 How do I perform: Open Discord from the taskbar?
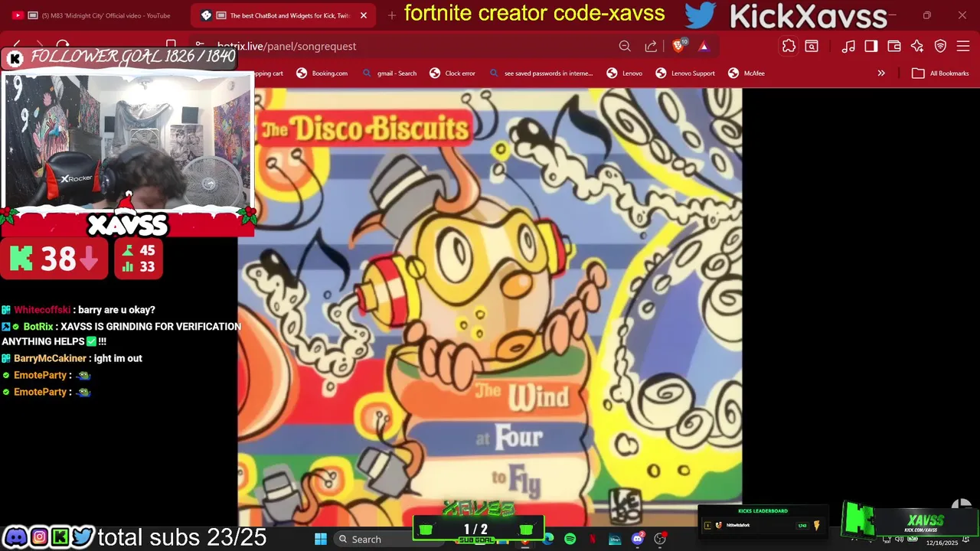click(638, 539)
